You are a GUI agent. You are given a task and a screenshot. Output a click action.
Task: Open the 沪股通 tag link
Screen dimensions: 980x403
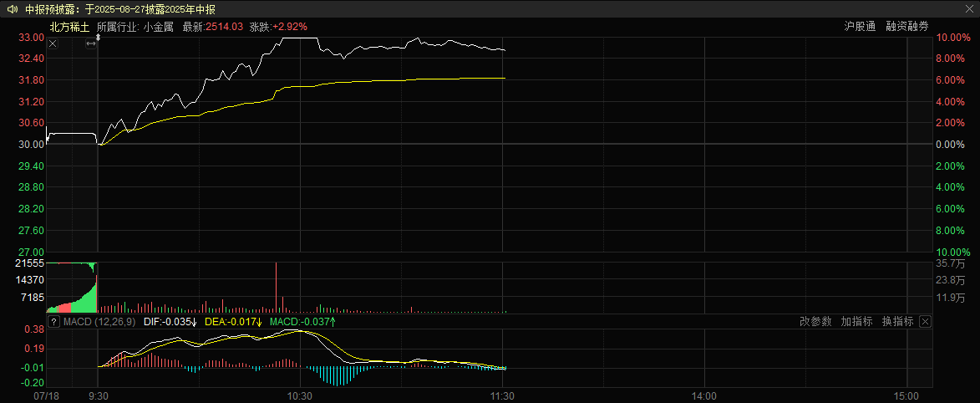pos(860,26)
